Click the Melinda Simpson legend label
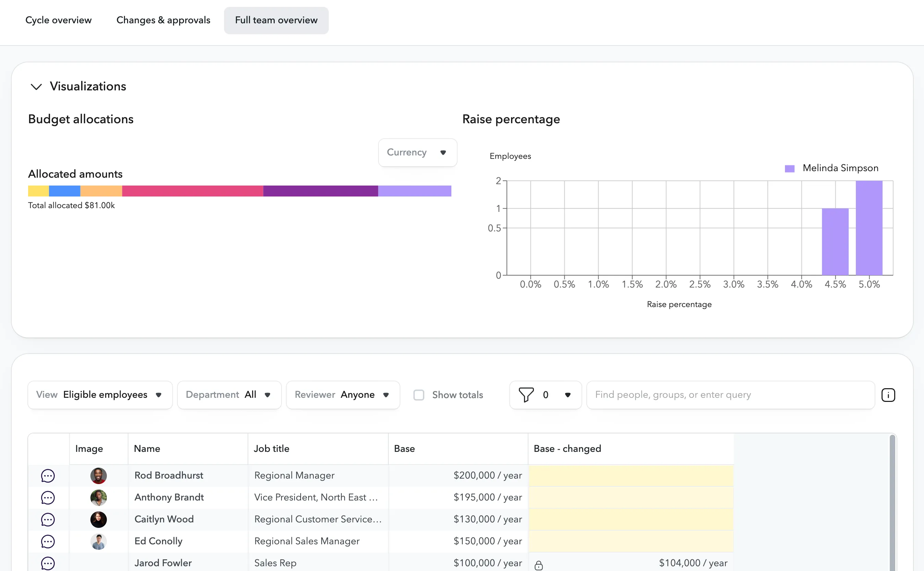 coord(840,168)
